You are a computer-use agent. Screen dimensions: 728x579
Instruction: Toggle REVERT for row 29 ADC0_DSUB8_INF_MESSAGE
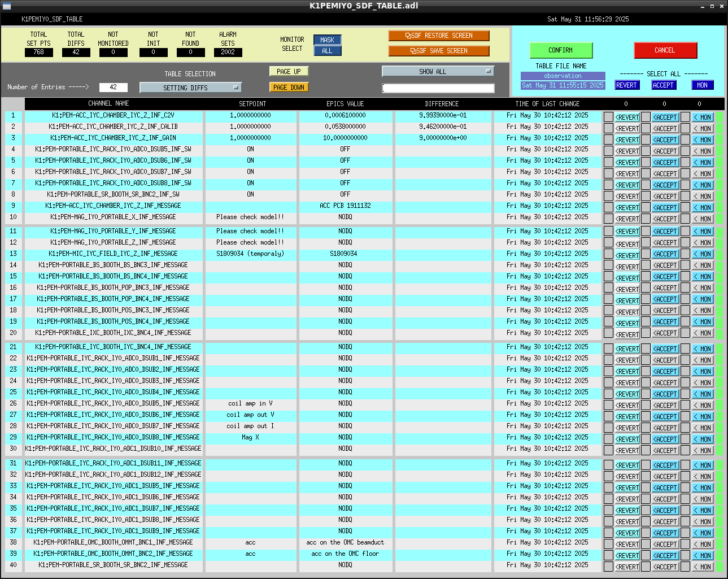tap(627, 439)
